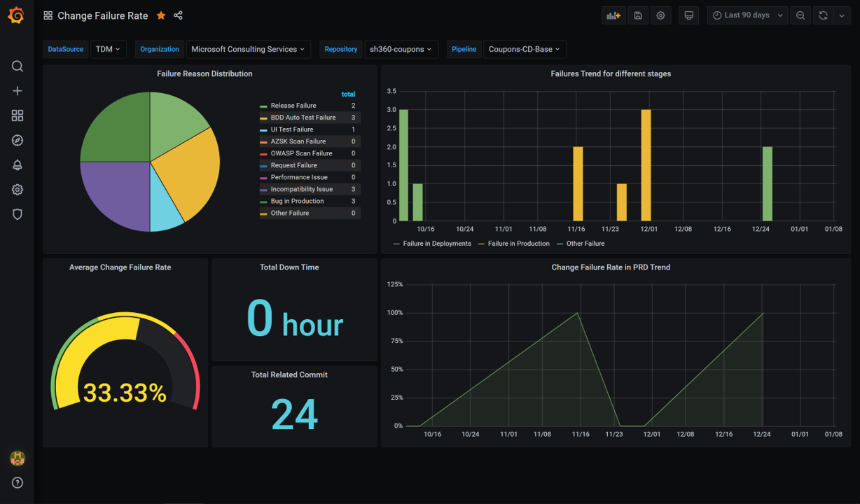
Task: Open the Help question mark icon
Action: (x=18, y=482)
